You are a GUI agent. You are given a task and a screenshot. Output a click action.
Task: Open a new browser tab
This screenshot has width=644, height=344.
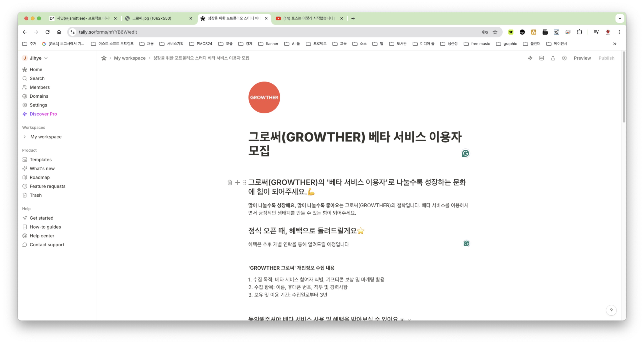pos(353,18)
